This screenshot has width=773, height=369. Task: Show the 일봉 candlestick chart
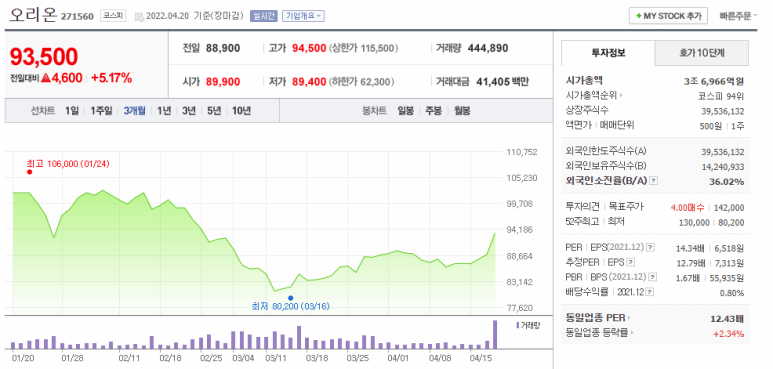(406, 111)
